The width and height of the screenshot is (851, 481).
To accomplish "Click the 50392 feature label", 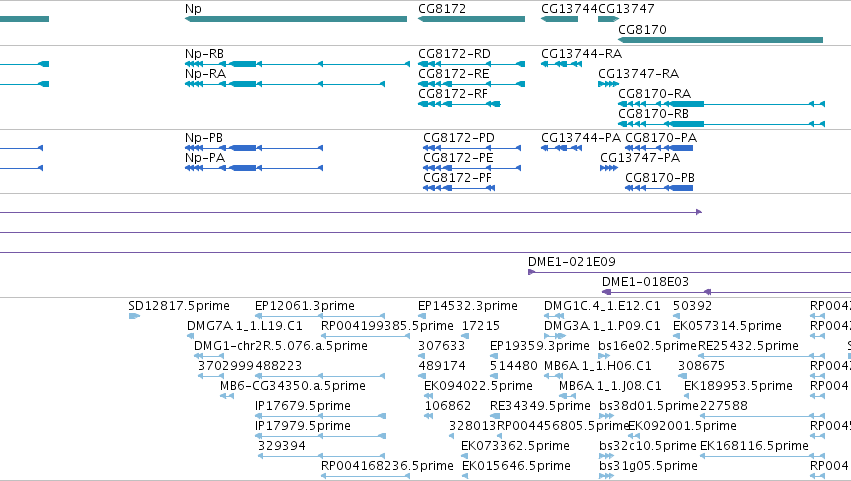I will pyautogui.click(x=693, y=306).
